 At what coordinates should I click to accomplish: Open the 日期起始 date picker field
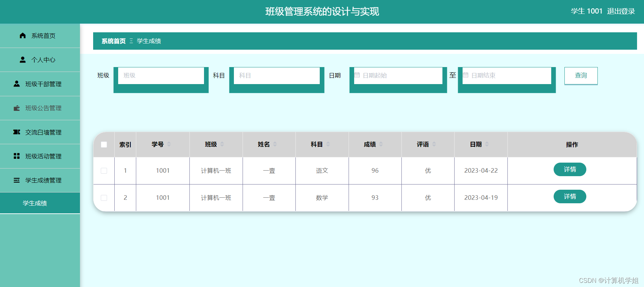tap(398, 75)
